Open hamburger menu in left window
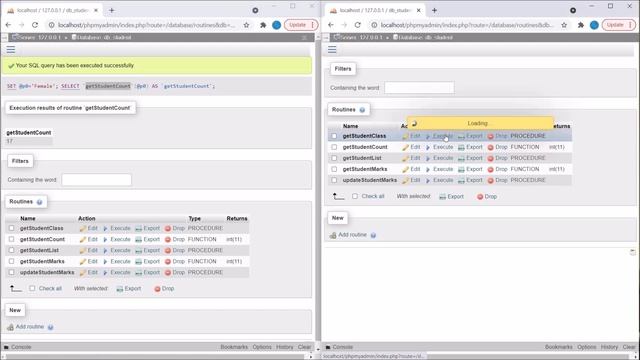The width and height of the screenshot is (640, 360). pos(11,50)
